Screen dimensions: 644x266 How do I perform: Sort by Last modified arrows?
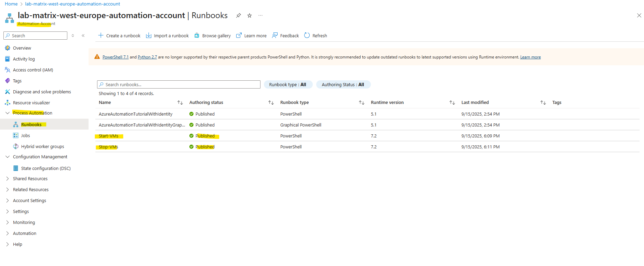pyautogui.click(x=543, y=103)
